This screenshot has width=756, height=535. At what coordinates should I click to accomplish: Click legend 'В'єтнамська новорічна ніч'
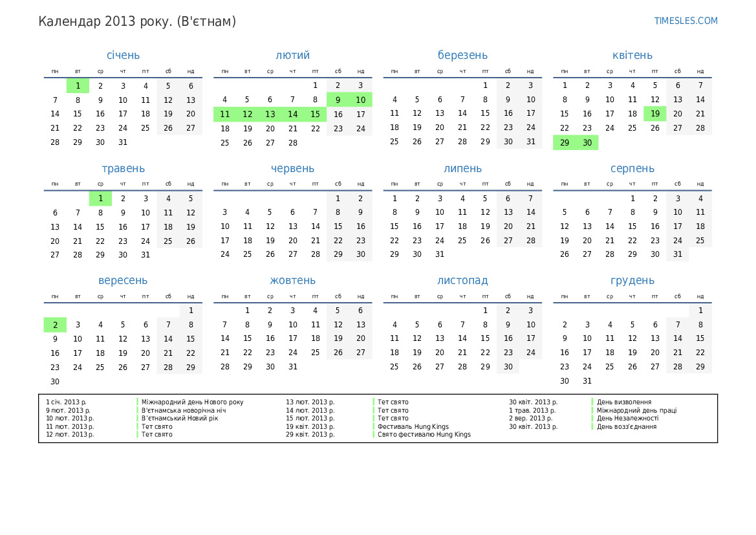[x=183, y=411]
